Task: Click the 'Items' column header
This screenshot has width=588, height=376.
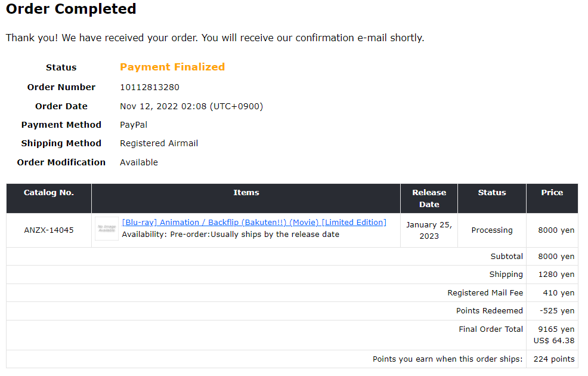Action: [x=246, y=193]
